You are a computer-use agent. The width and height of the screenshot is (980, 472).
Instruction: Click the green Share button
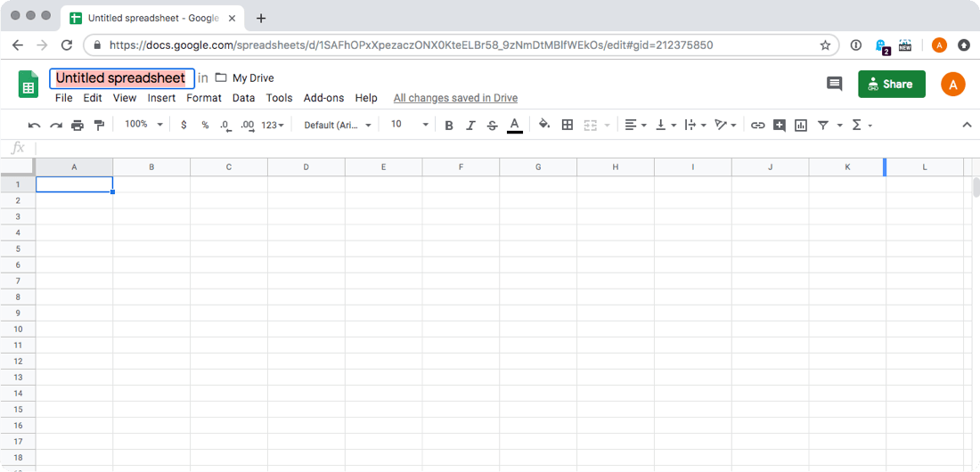coord(892,84)
